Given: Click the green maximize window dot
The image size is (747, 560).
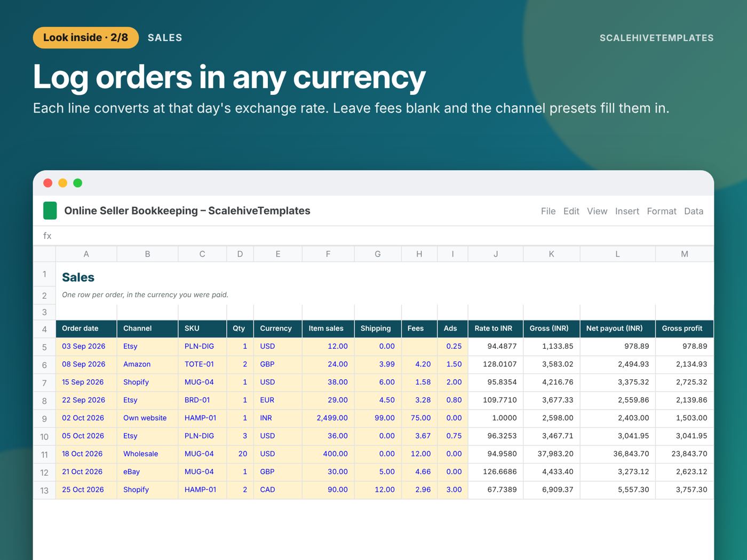Looking at the screenshot, I should click(x=77, y=183).
